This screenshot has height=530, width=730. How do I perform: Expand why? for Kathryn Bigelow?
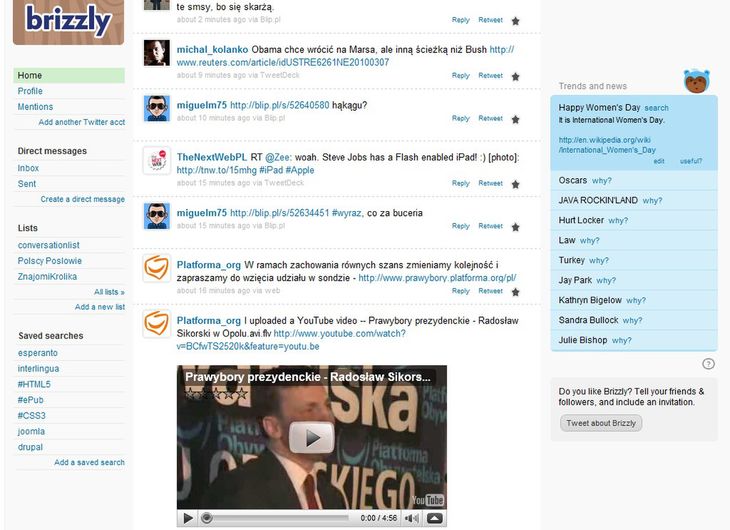[x=635, y=301]
